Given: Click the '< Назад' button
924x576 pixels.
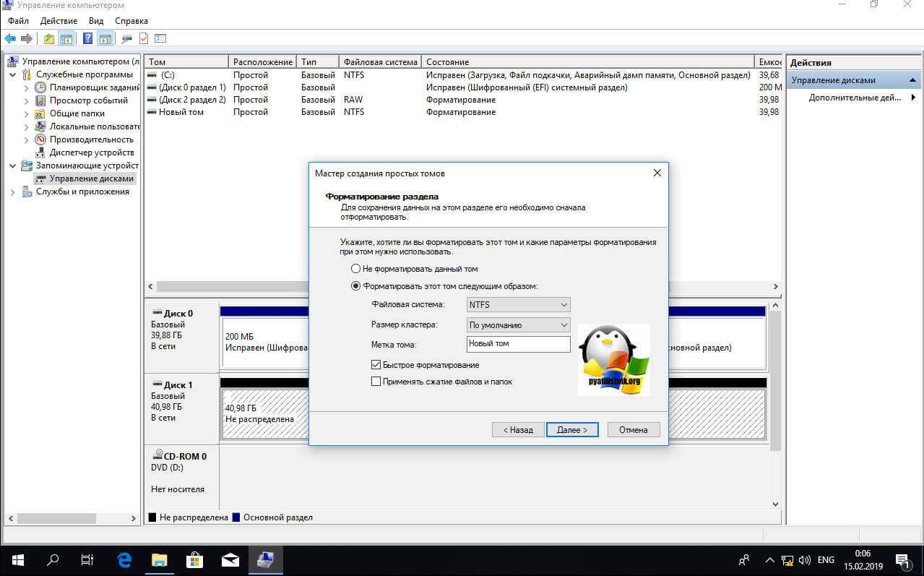Looking at the screenshot, I should tap(517, 429).
